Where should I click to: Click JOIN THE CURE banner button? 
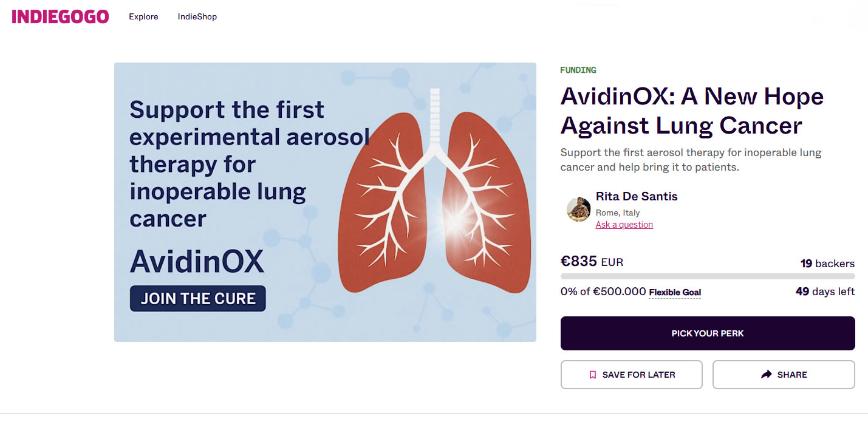coord(198,299)
